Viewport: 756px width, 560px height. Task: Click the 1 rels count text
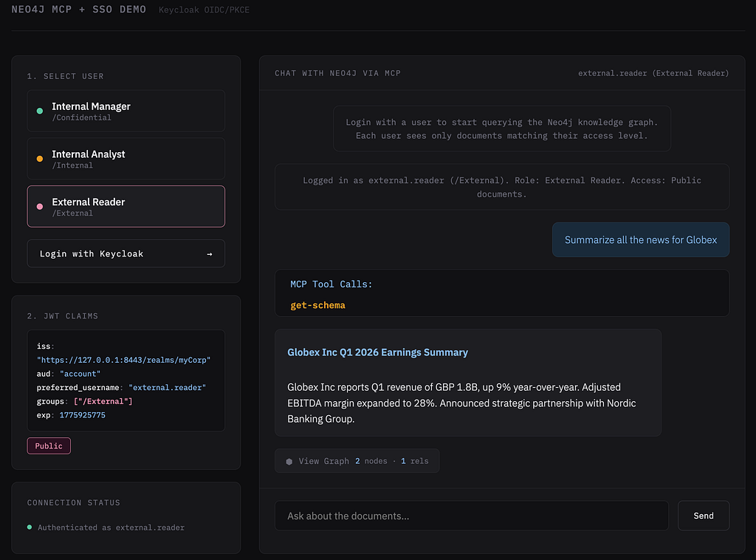click(x=415, y=461)
